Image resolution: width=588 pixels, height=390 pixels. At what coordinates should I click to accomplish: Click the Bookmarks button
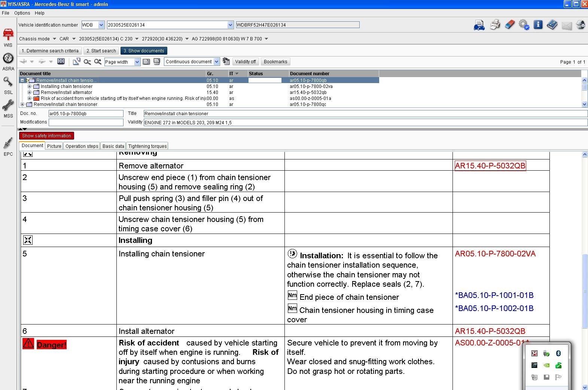pos(275,62)
